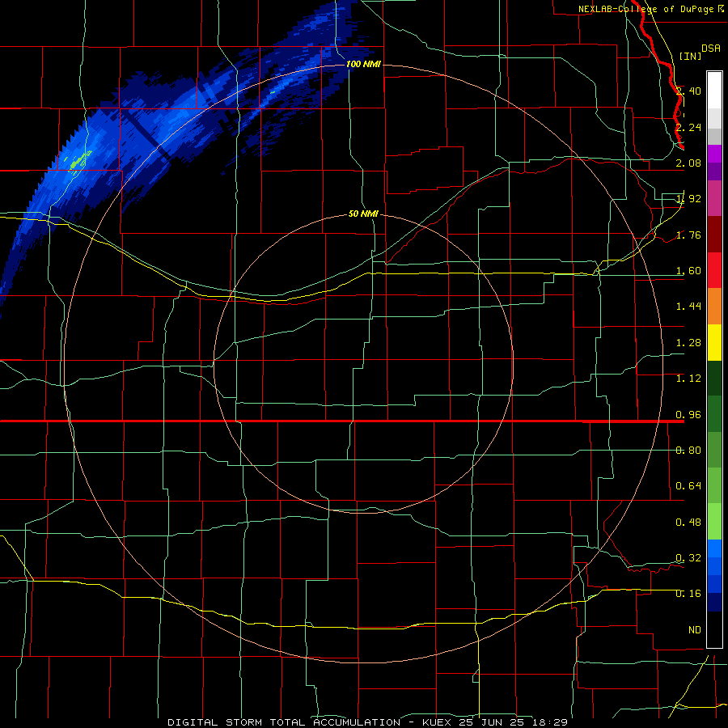This screenshot has height=728, width=728.
Task: Click the 0.64 legend value
Action: click(x=688, y=486)
